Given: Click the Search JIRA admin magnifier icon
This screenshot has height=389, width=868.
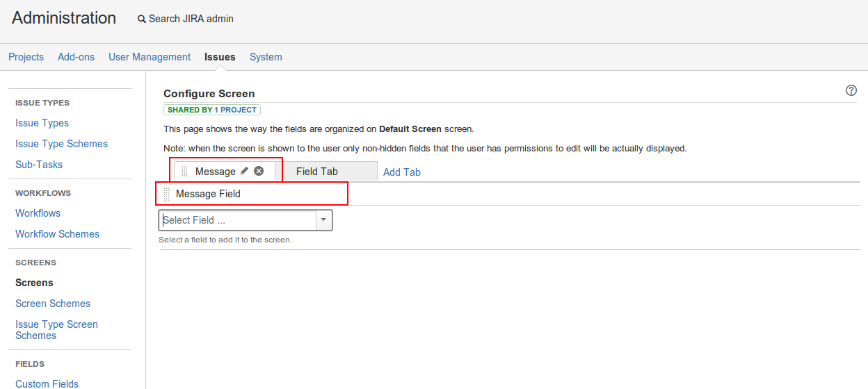Looking at the screenshot, I should (142, 19).
